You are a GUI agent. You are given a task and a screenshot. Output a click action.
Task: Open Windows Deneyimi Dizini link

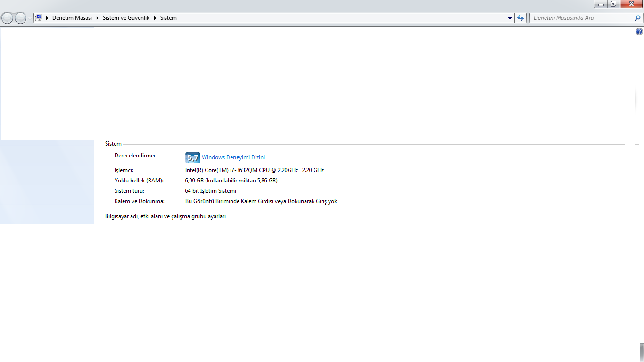[x=233, y=157]
